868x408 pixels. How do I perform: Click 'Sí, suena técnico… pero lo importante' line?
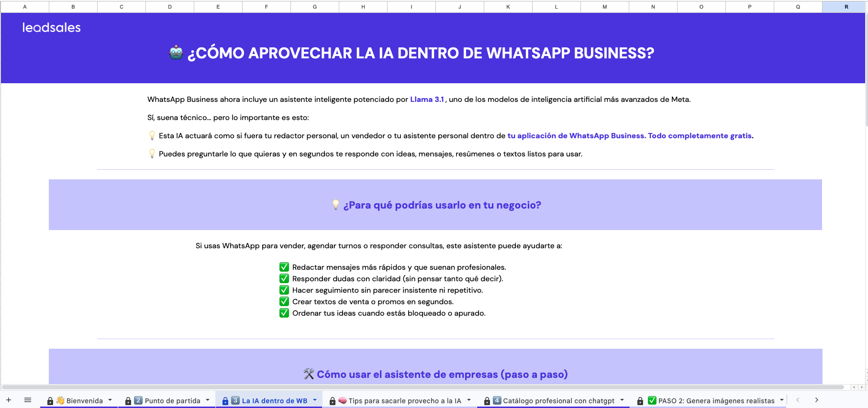[228, 118]
